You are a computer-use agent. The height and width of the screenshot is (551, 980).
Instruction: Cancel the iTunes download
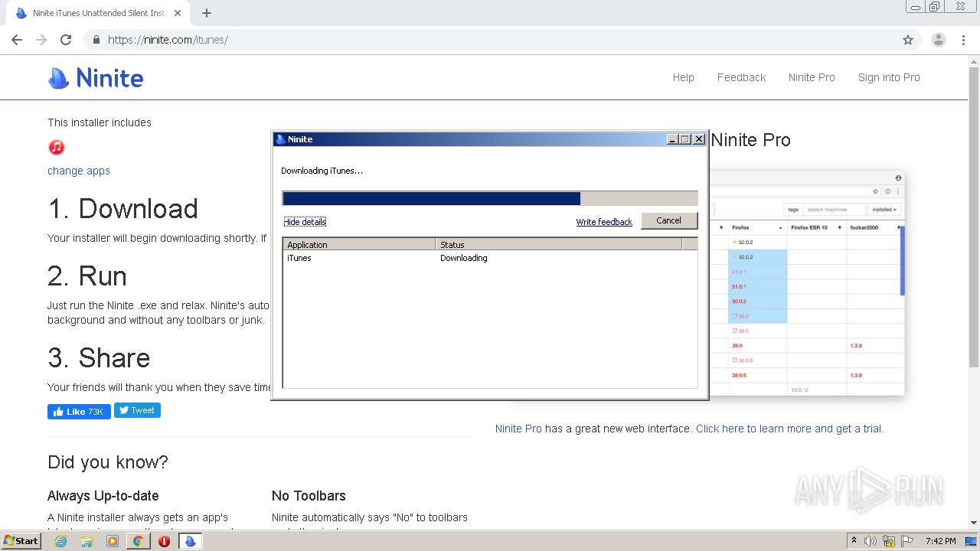[x=668, y=220]
